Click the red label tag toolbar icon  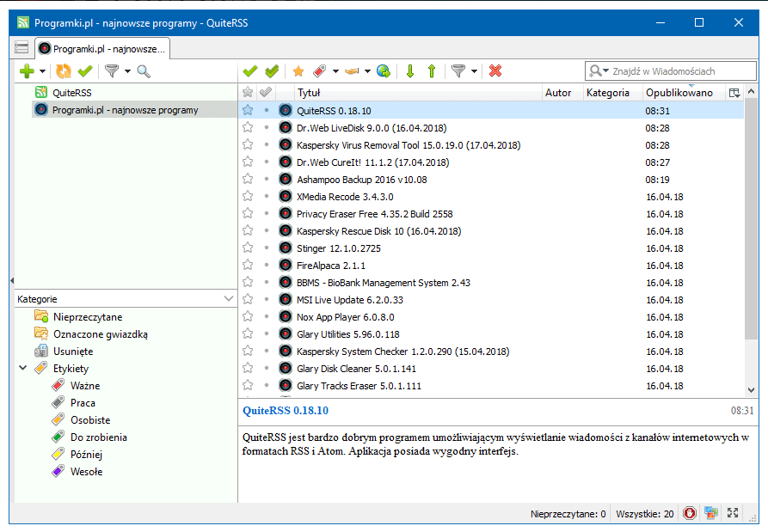[319, 71]
